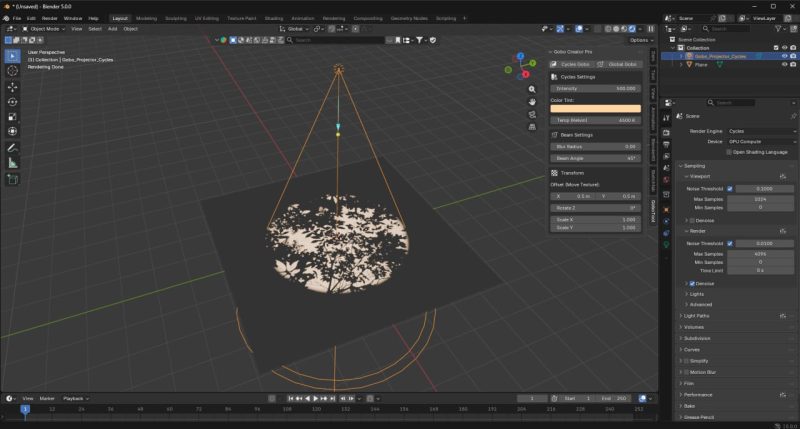Screen dimensions: 800x429
Task: Open the Render menu
Action: (x=49, y=18)
